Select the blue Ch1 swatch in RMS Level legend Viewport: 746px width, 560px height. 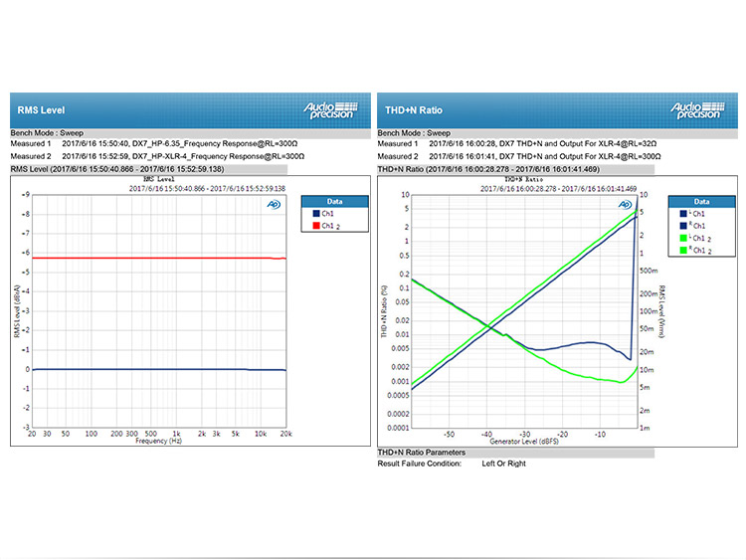pyautogui.click(x=316, y=214)
